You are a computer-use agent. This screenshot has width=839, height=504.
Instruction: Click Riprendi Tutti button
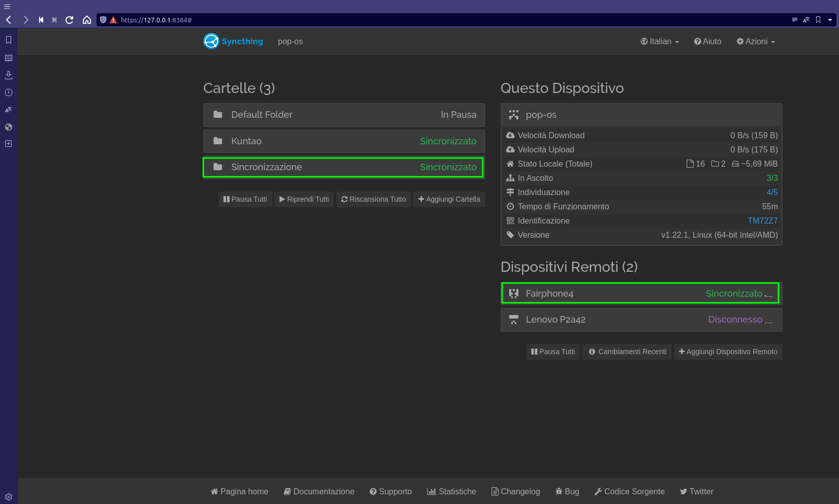[x=304, y=199]
